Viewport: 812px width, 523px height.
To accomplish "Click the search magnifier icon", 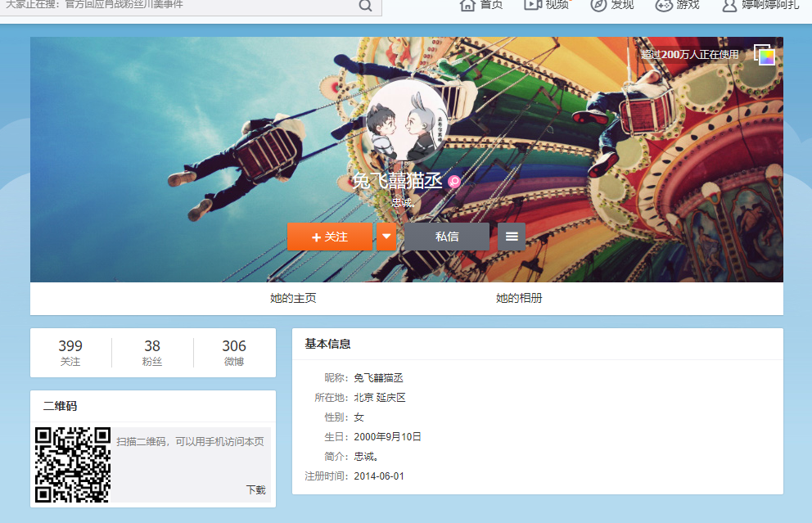I will [x=366, y=6].
